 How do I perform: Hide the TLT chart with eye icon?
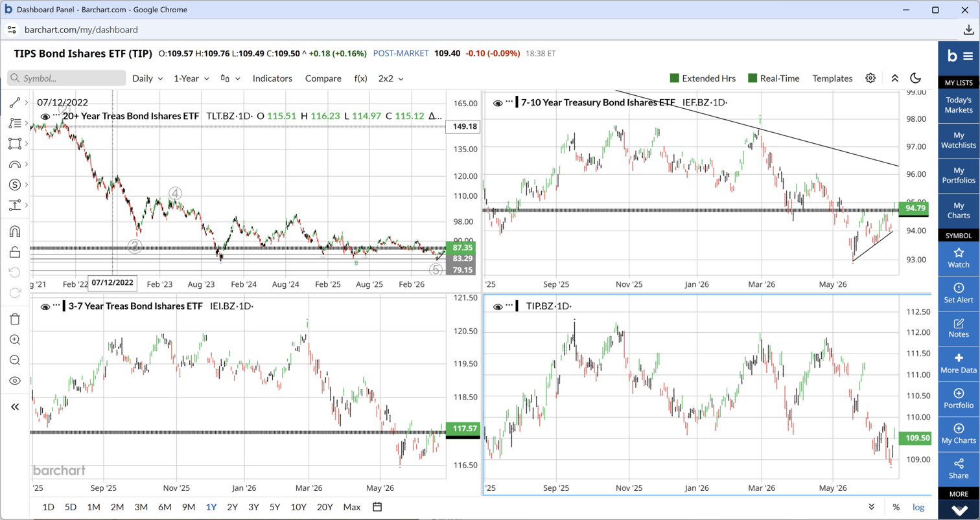[45, 117]
